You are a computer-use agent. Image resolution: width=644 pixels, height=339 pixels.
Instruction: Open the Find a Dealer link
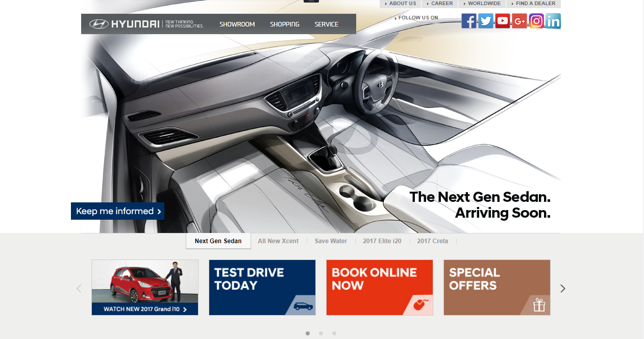pyautogui.click(x=535, y=4)
